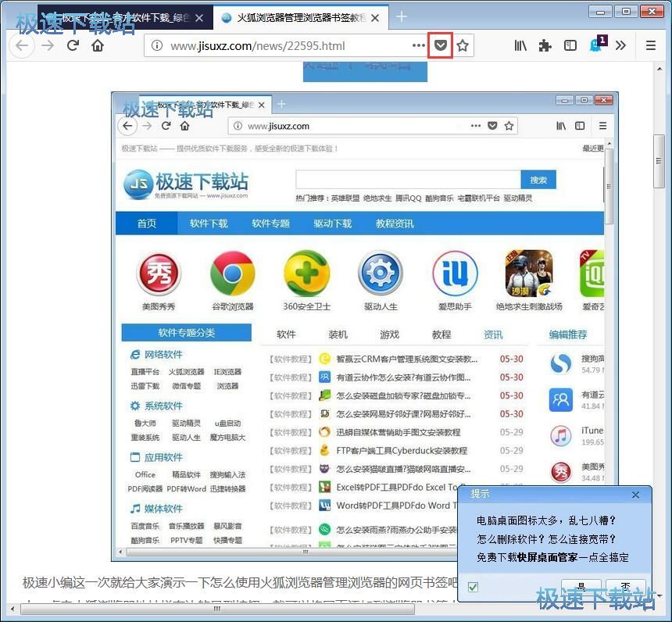Click 搜狗输入法 under 应用软件
Image resolution: width=672 pixels, height=622 pixels.
(227, 474)
